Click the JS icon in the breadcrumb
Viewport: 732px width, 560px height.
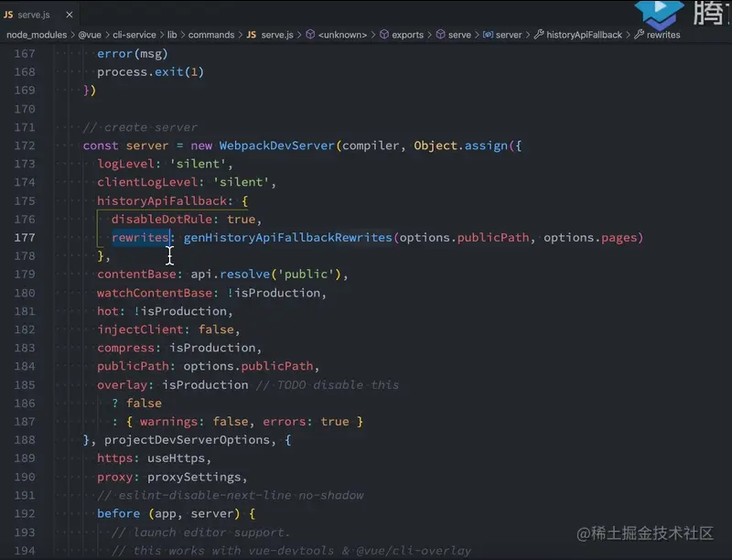(x=252, y=35)
